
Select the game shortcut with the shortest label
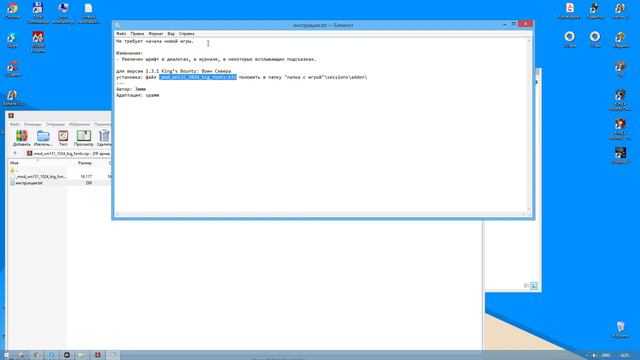click(x=620, y=69)
